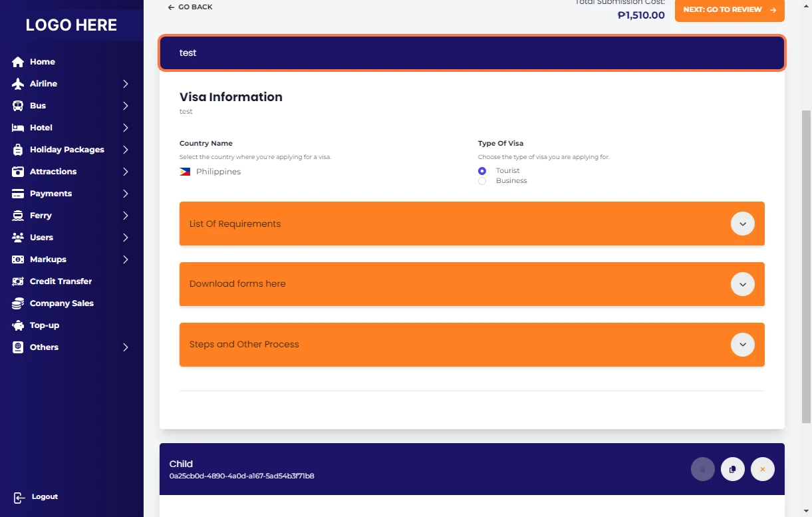Expand the Download forms here section
This screenshot has width=812, height=517.
pos(742,284)
